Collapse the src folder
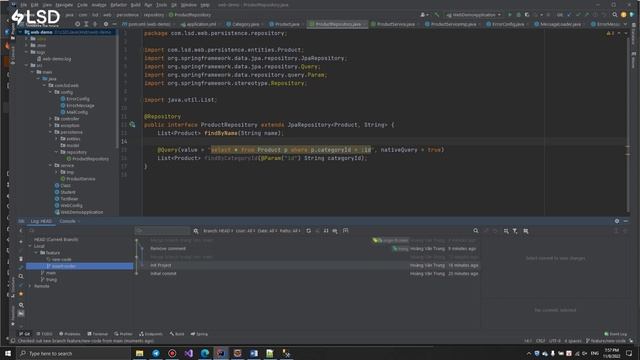The image size is (640, 360). (x=27, y=65)
